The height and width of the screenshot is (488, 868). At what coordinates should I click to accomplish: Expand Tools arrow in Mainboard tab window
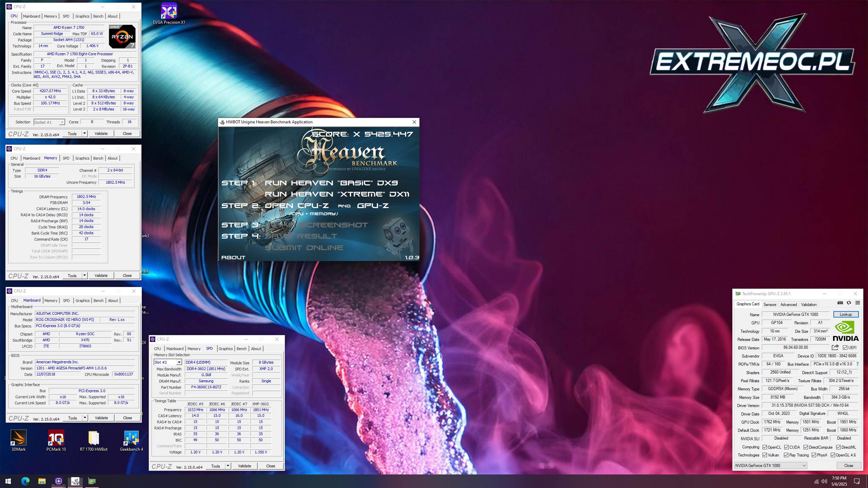pos(85,418)
